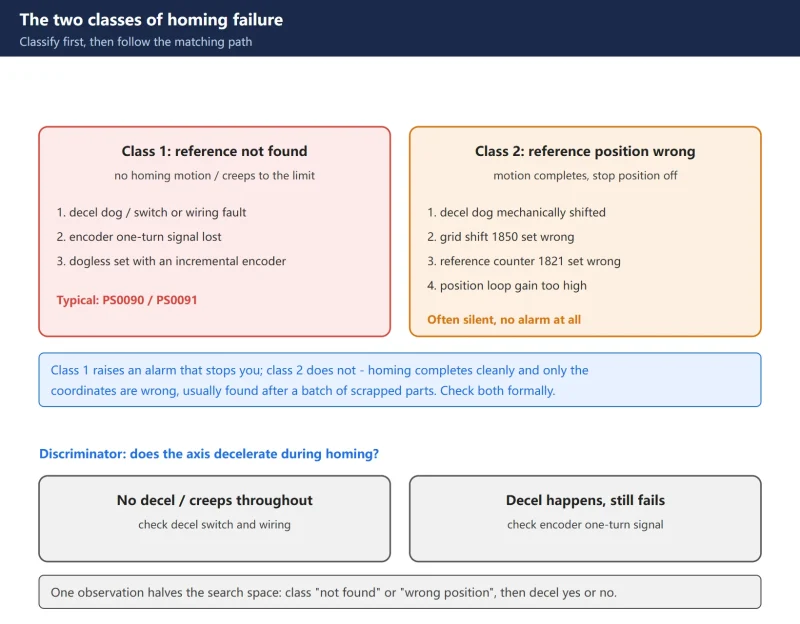Select the blue note box about class 1 alarms

400,380
